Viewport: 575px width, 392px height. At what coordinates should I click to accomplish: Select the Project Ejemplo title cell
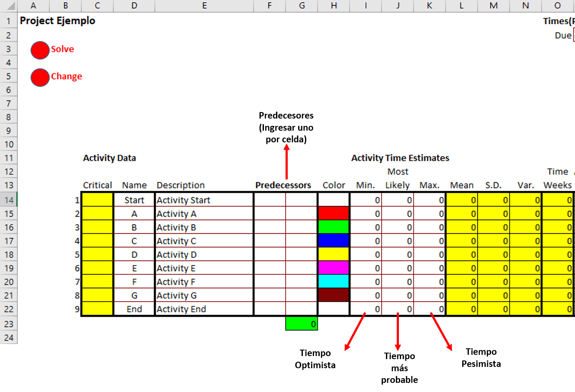coord(58,21)
